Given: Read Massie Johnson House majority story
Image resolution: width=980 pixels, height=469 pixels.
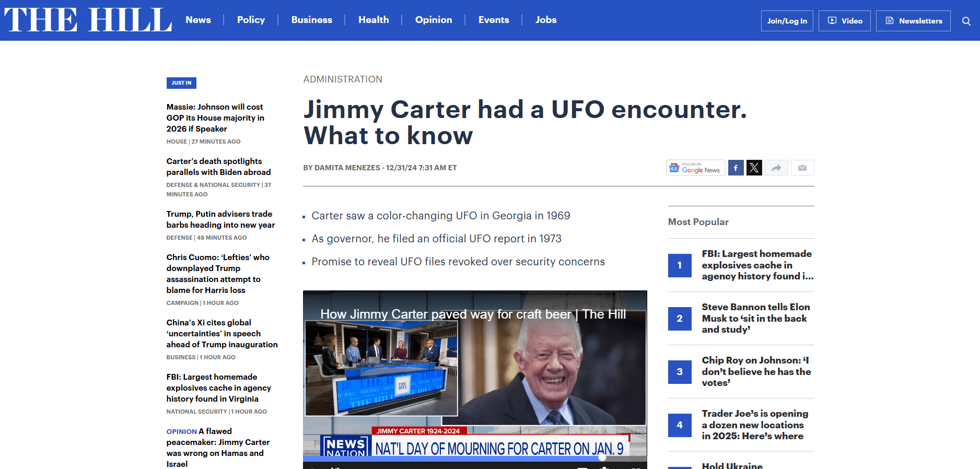Looking at the screenshot, I should click(215, 118).
